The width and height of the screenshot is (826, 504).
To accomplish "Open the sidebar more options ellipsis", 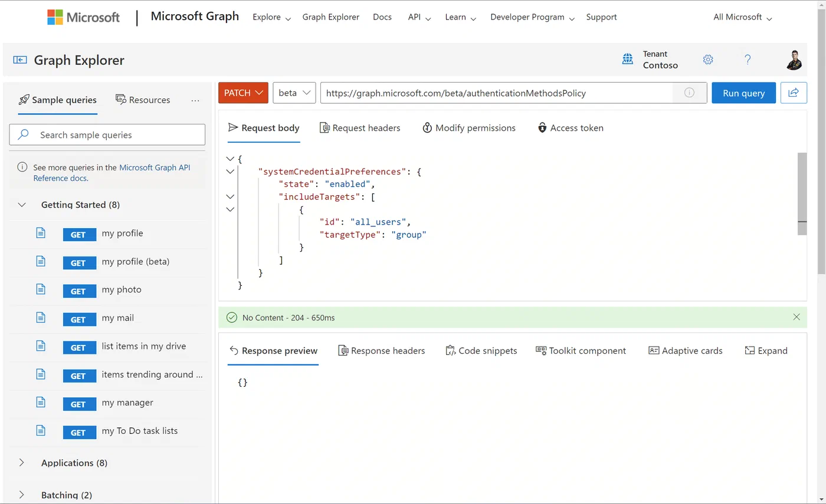I will pos(195,100).
